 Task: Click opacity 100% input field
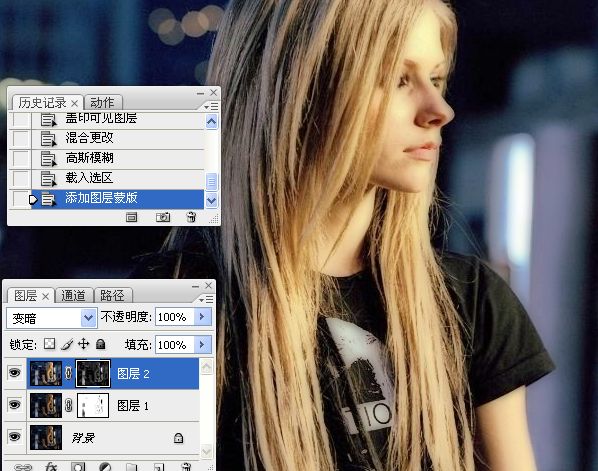click(x=174, y=317)
